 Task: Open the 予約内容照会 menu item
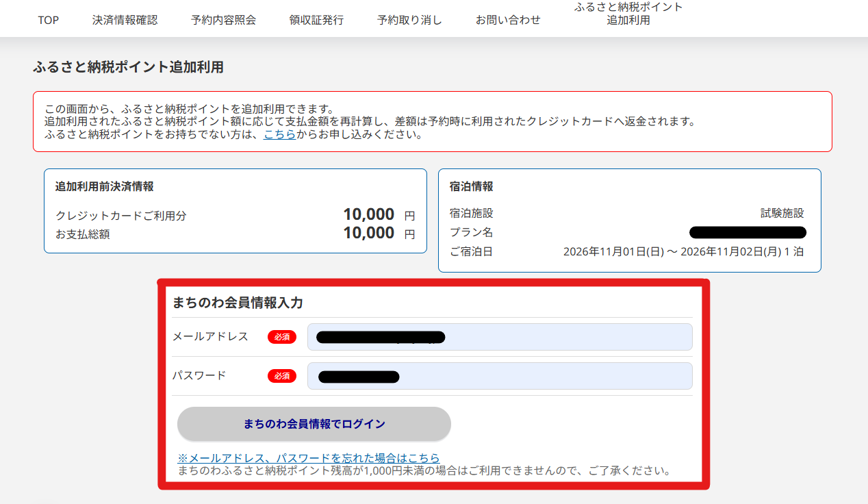coord(223,20)
